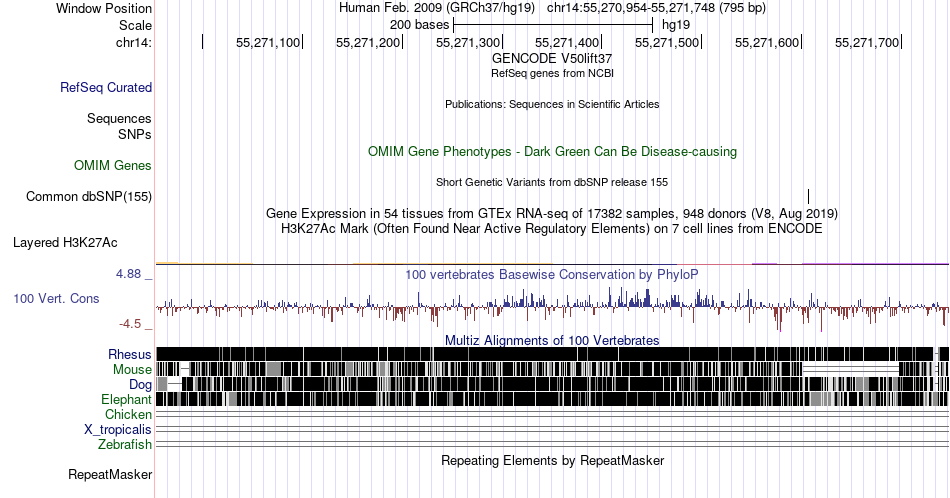Screen dimensions: 950x498
Task: Click the OMIM Gene Phenotypes track title
Action: tap(552, 151)
